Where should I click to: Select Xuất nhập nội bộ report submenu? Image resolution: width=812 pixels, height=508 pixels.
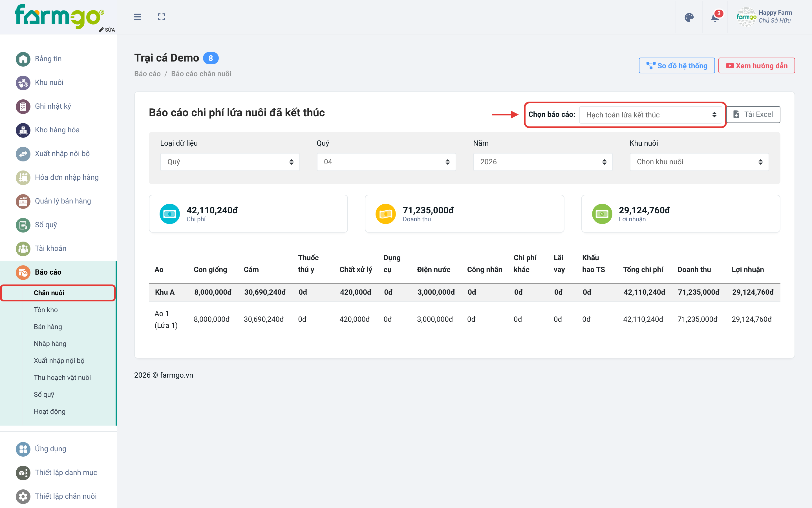click(59, 360)
